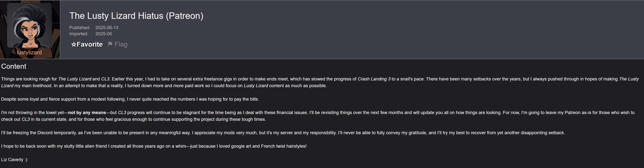
Task: Click the Favorite label text
Action: [89, 45]
